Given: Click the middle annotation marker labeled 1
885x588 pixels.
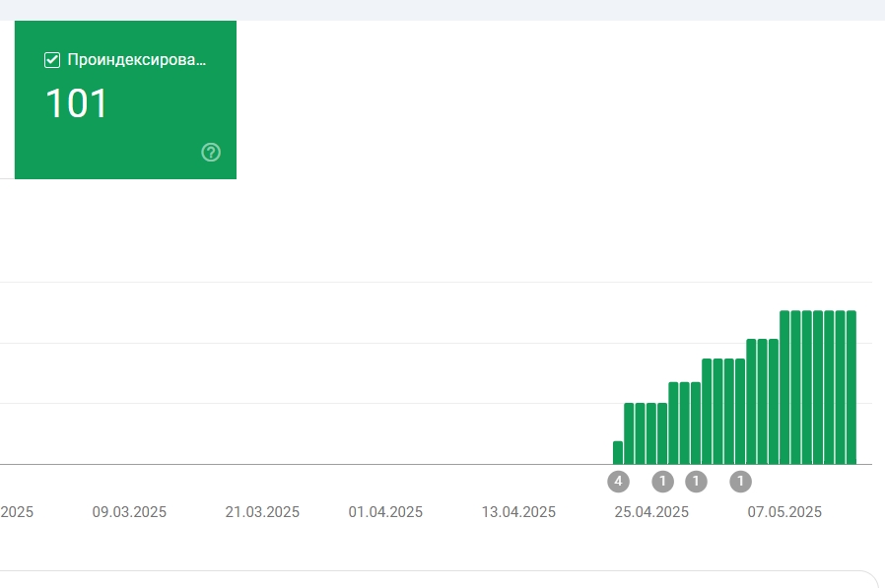Looking at the screenshot, I should (x=696, y=482).
